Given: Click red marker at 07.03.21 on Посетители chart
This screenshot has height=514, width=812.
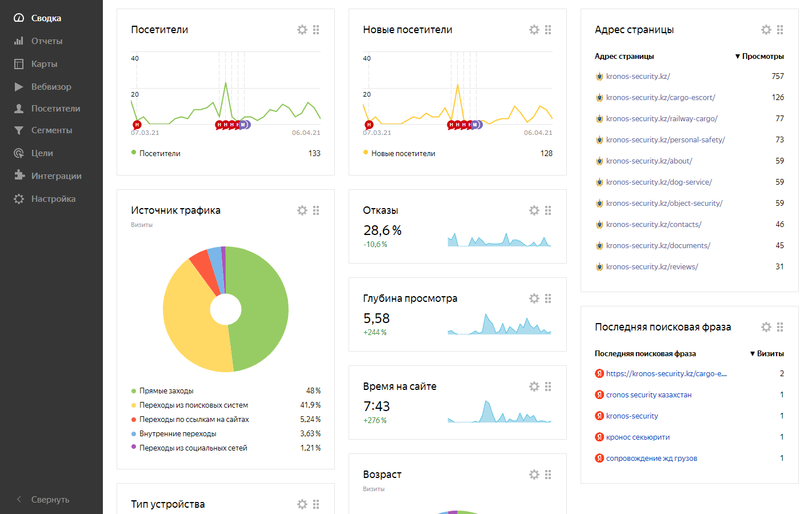Looking at the screenshot, I should 137,125.
